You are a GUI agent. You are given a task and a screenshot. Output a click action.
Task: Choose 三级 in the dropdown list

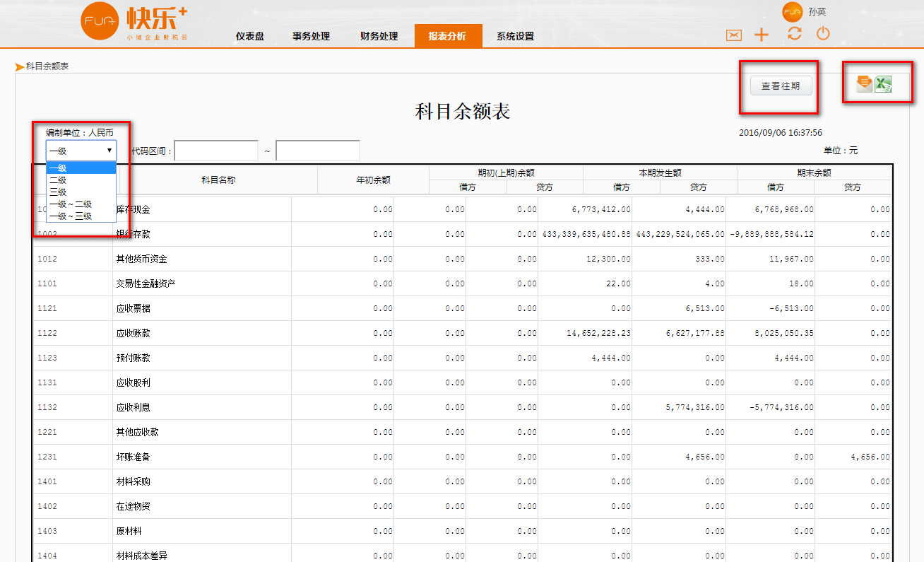tap(81, 192)
